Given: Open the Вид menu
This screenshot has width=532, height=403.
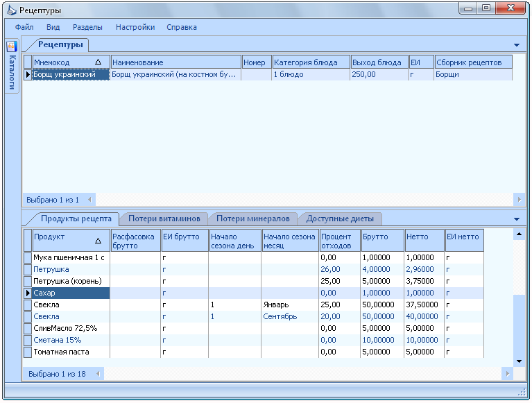Looking at the screenshot, I should click(53, 27).
